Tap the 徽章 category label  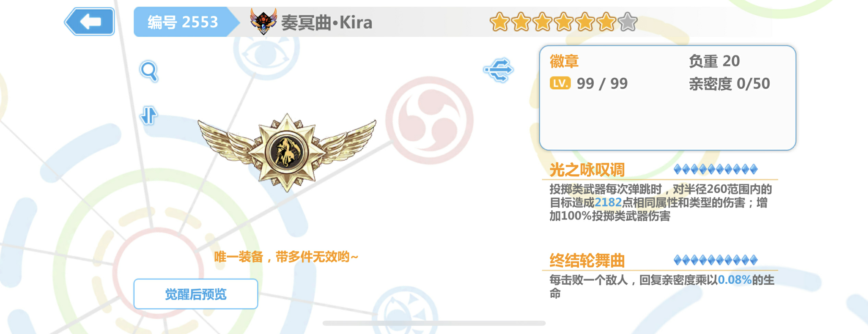coord(564,61)
